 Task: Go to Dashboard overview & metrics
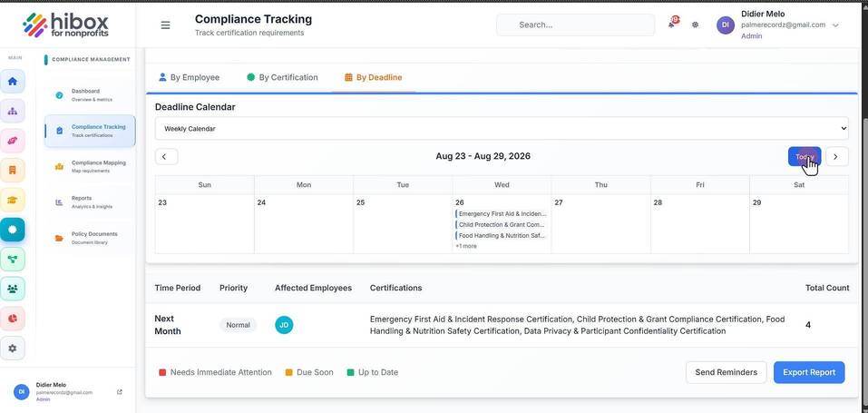[90, 94]
